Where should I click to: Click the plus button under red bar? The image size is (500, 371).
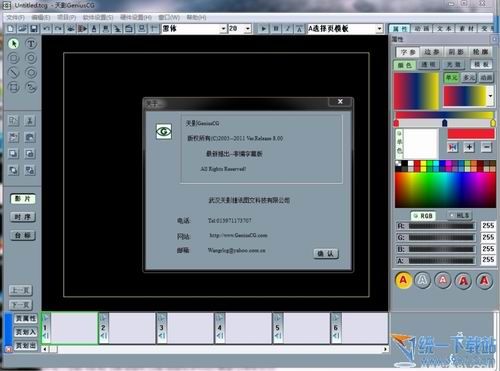point(469,147)
